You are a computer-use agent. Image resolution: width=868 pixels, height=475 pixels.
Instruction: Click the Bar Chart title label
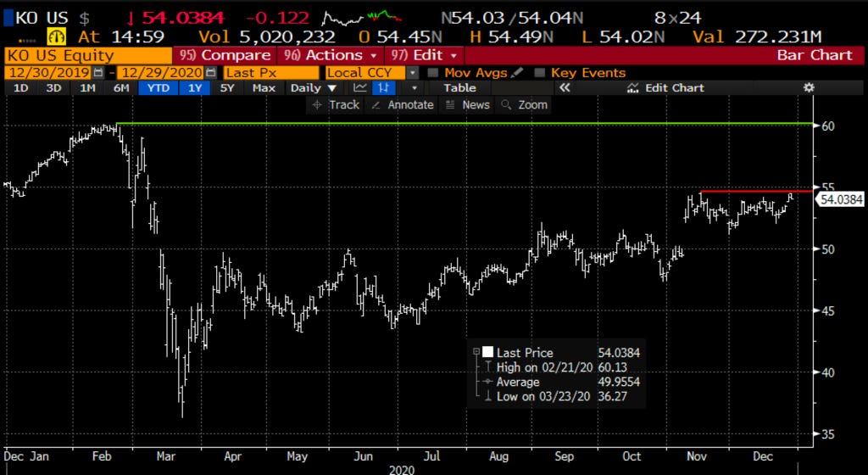pos(815,55)
